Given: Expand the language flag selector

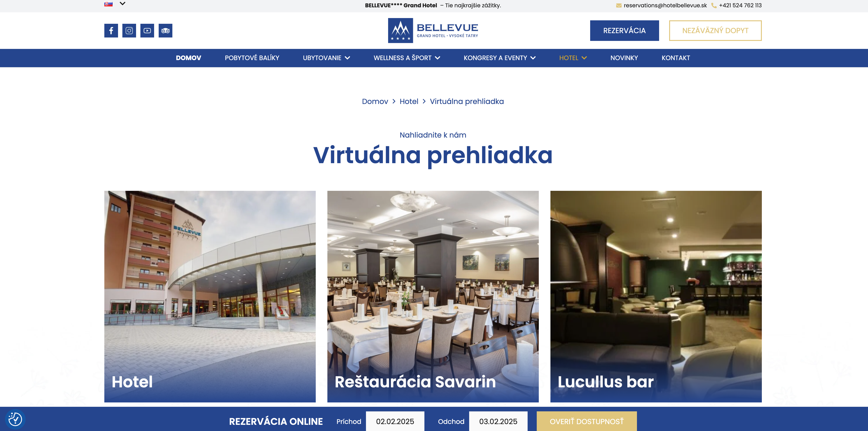Looking at the screenshot, I should pos(115,4).
